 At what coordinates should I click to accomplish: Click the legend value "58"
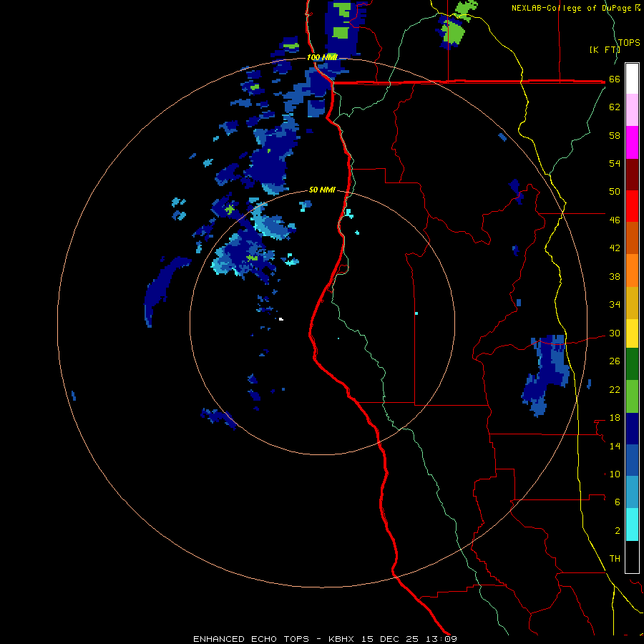click(615, 135)
